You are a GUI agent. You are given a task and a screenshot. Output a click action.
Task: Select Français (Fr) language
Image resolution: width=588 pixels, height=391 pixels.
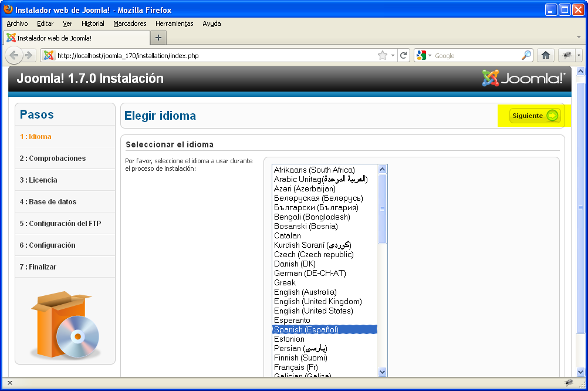325,366
